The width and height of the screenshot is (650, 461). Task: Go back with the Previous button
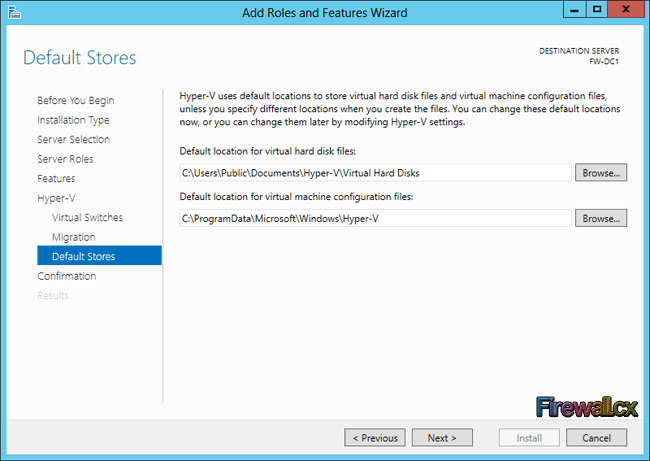click(x=375, y=438)
